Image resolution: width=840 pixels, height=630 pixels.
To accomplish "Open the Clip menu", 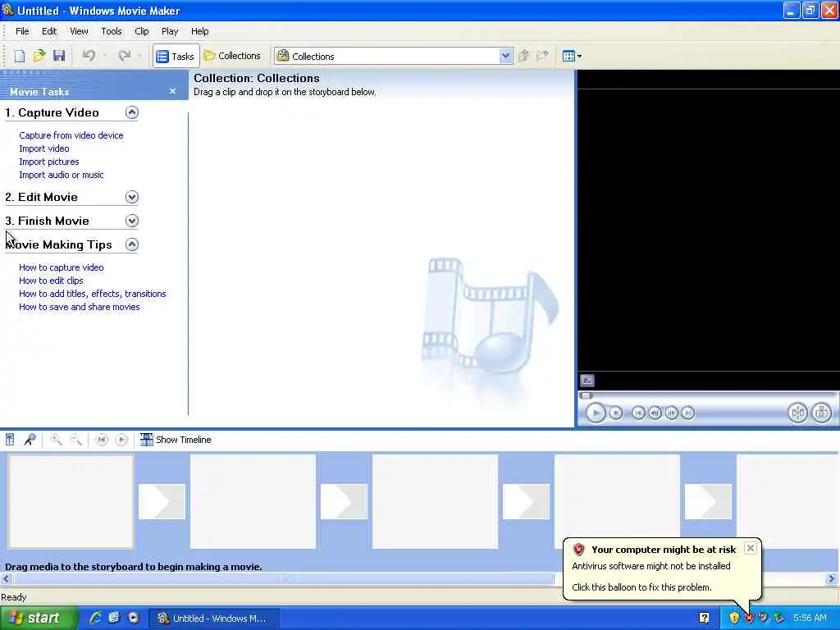I will pos(141,31).
